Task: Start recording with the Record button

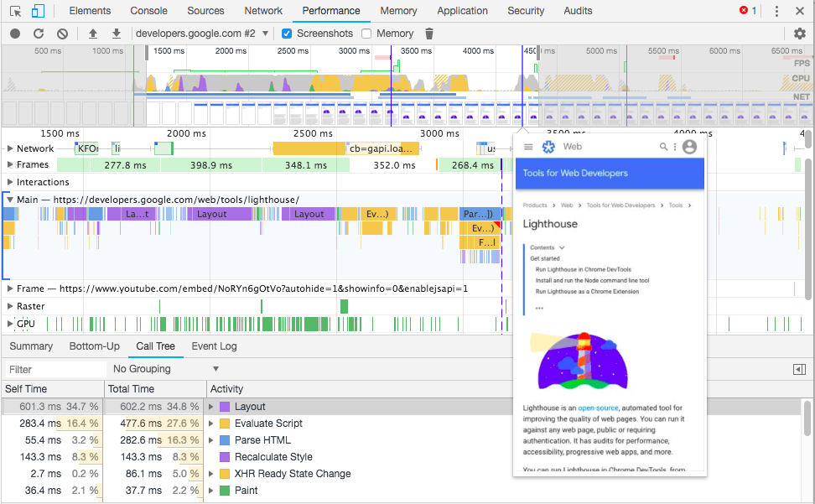Action: pos(15,34)
